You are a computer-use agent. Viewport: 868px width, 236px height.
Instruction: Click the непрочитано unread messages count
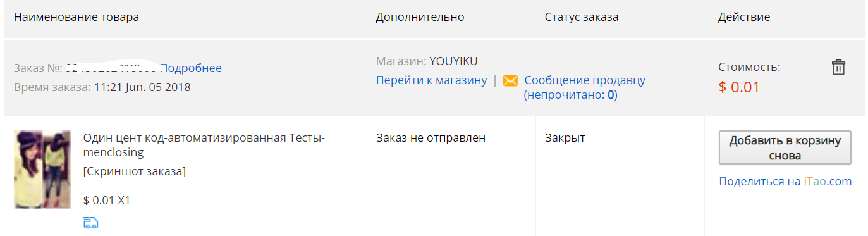(570, 95)
